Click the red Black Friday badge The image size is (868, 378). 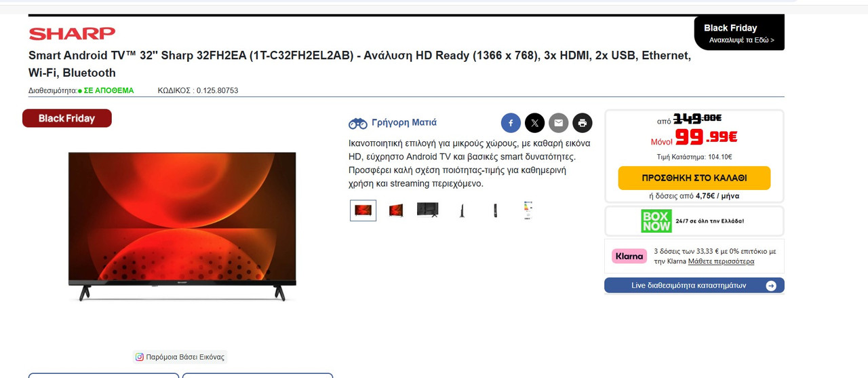tap(66, 118)
